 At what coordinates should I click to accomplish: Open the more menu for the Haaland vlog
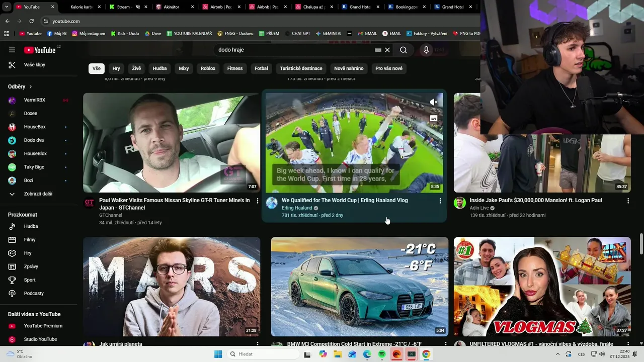click(440, 201)
